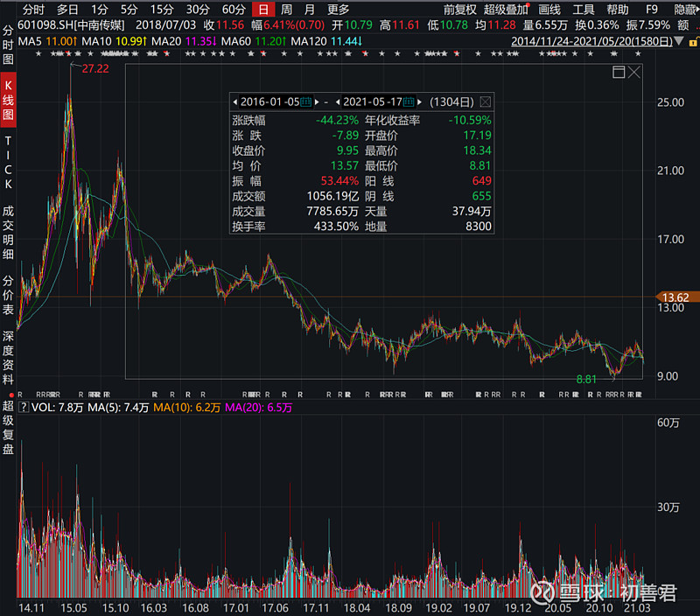
Task: Switch to the 多日 chart tab
Action: click(67, 10)
